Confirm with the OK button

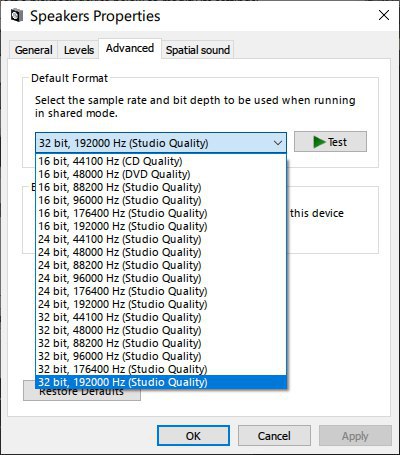tap(193, 436)
